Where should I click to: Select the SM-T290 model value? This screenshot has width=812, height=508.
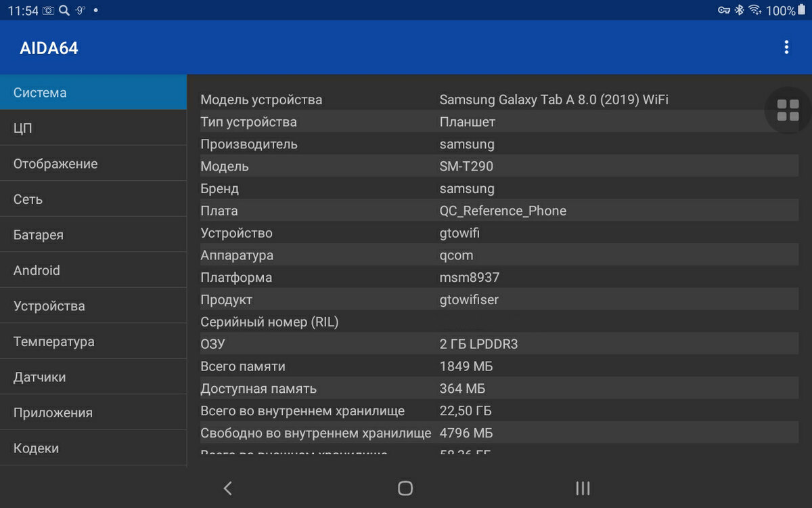[466, 167]
